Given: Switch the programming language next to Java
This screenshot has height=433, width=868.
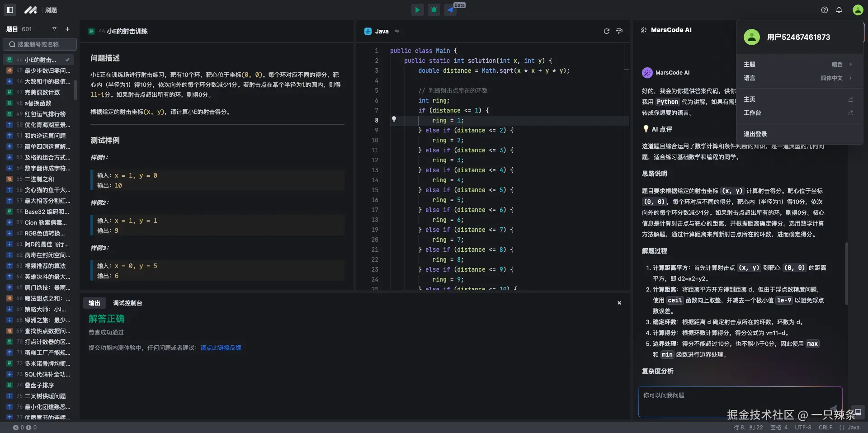Looking at the screenshot, I should [397, 31].
